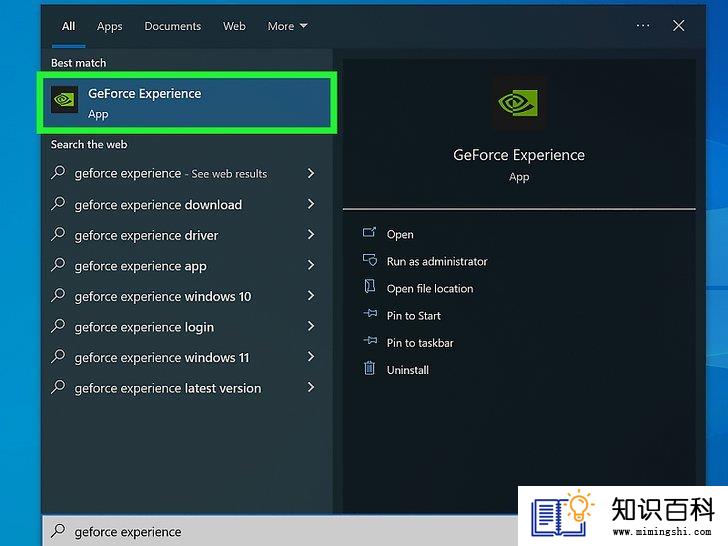The height and width of the screenshot is (546, 728).
Task: Click Uninstall action
Action: [x=408, y=370]
